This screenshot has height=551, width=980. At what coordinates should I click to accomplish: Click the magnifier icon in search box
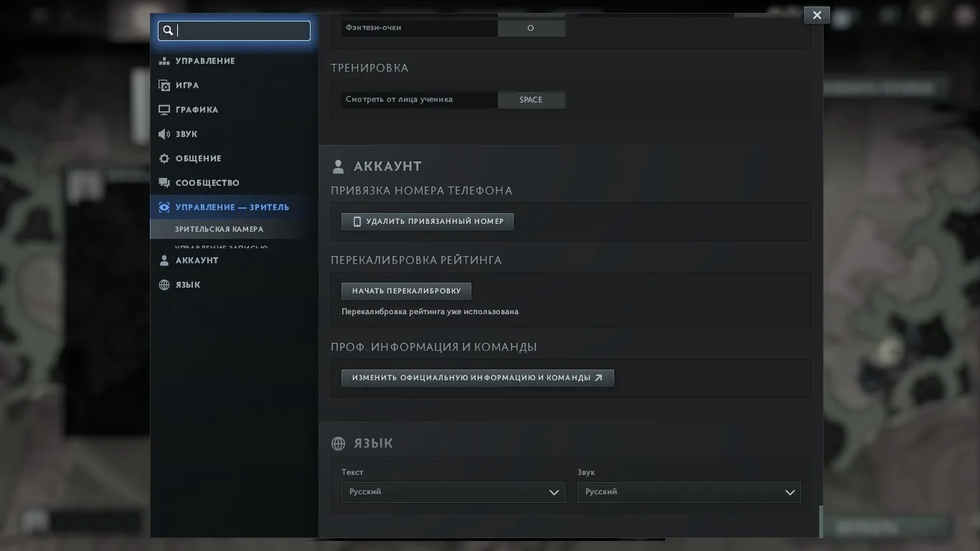168,30
